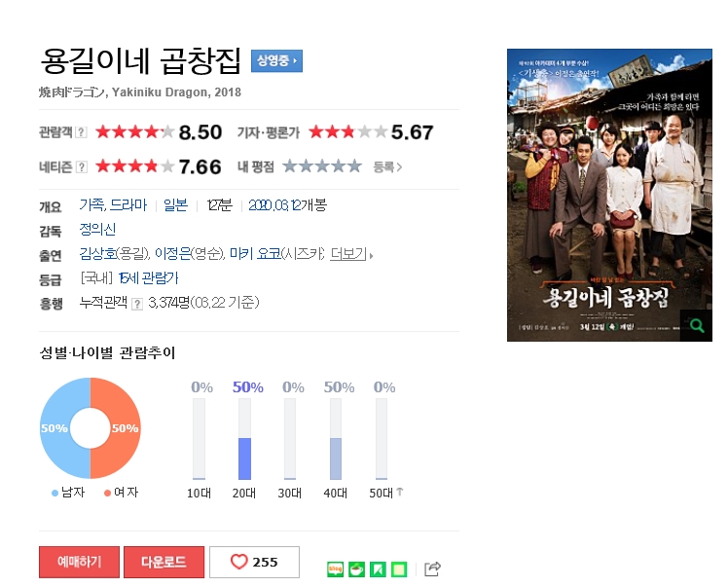Toggle the heart like button showing 255
This screenshot has width=728, height=587.
pyautogui.click(x=254, y=562)
